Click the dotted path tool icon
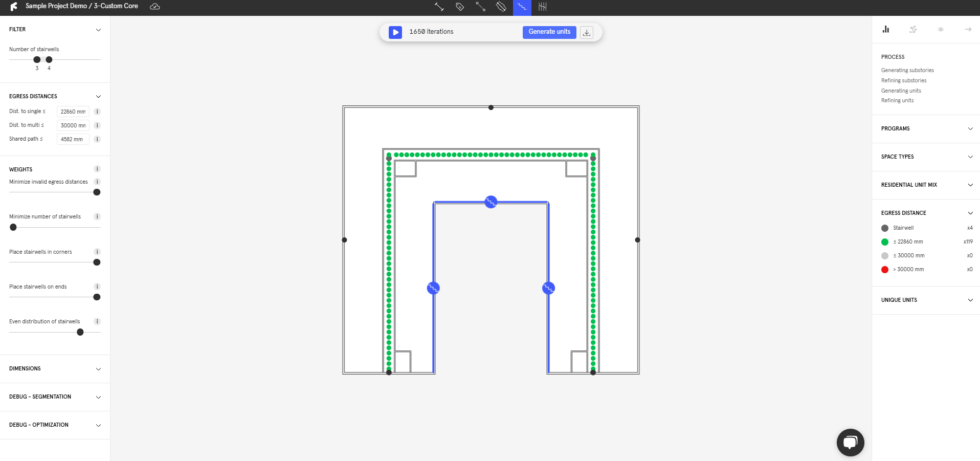The height and width of the screenshot is (461, 980). click(x=480, y=7)
